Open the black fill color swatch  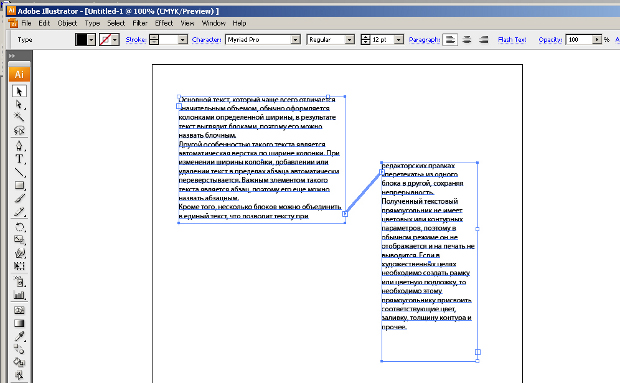pyautogui.click(x=81, y=40)
